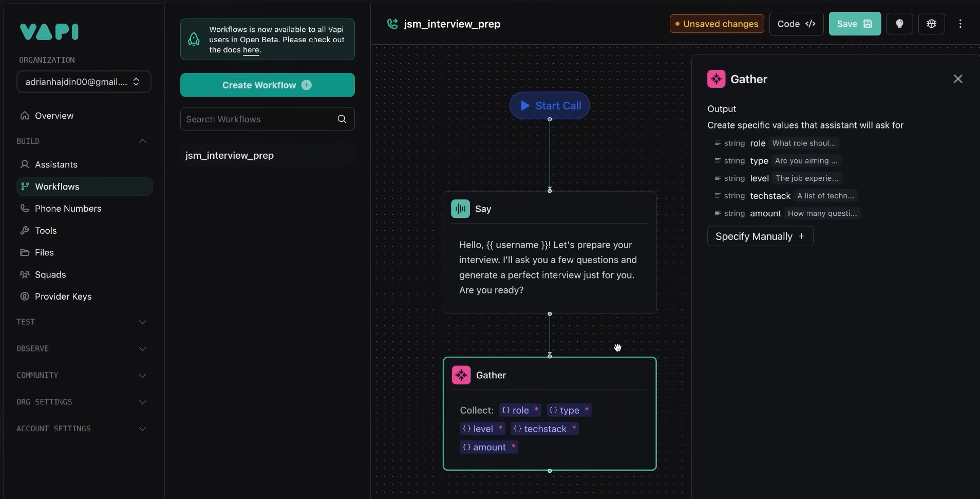Click the search magnifier icon

coord(342,119)
